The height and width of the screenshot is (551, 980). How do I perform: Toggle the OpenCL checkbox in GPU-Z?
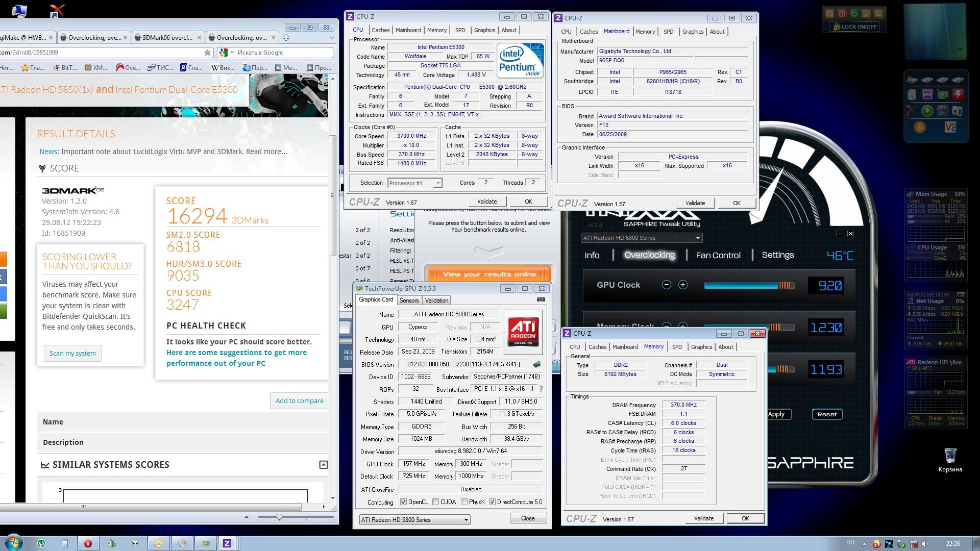coord(403,502)
